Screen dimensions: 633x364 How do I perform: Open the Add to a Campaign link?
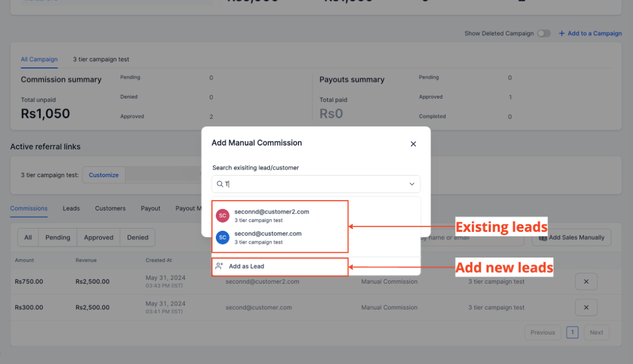point(595,33)
